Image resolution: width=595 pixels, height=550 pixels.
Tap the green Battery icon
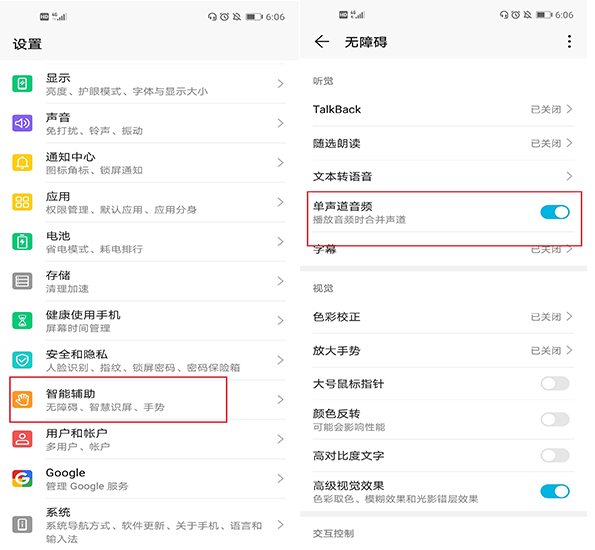pyautogui.click(x=22, y=241)
